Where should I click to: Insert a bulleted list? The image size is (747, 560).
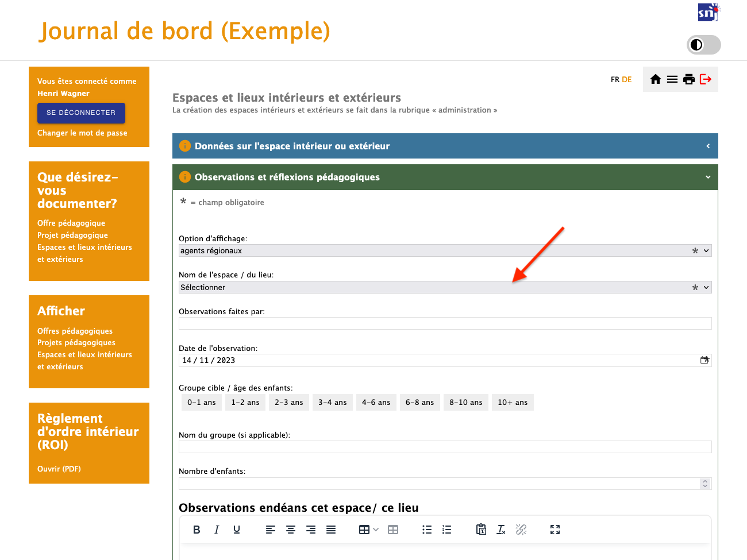427,530
